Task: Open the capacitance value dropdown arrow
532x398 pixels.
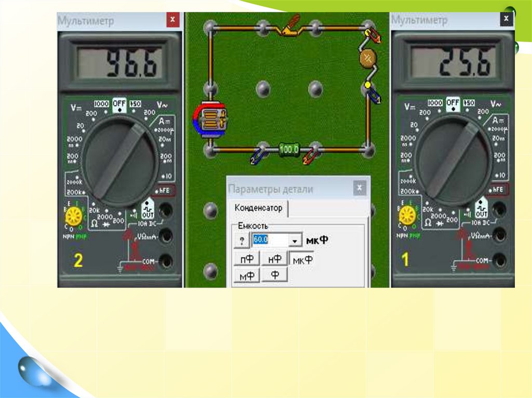Action: coord(295,241)
